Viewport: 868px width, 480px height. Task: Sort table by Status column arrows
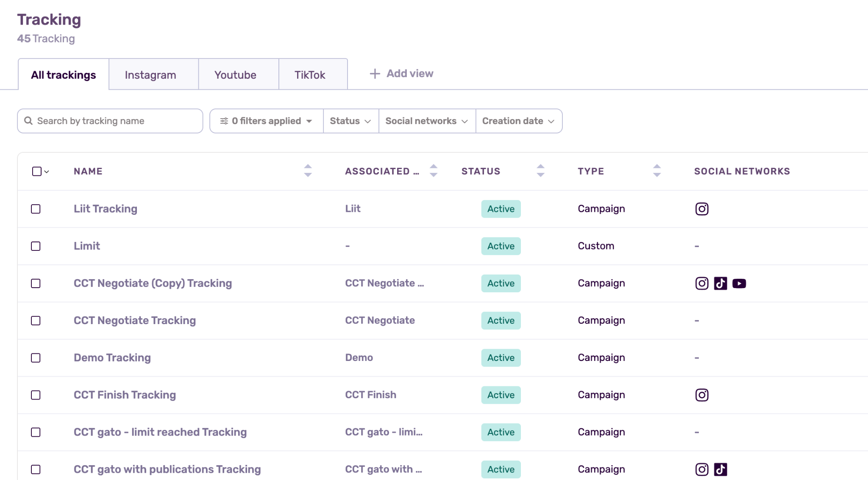pos(540,171)
